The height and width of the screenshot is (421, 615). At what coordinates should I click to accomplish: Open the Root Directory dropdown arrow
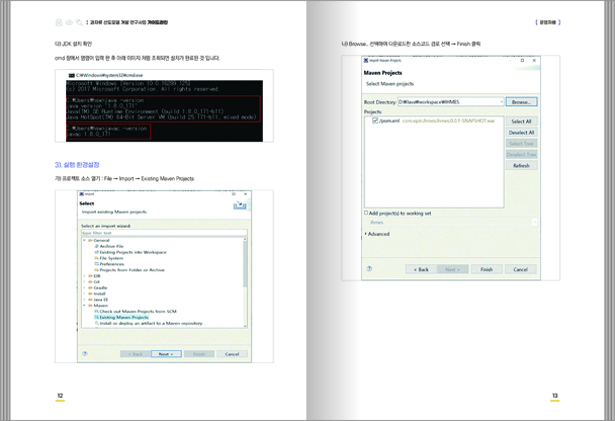coord(501,102)
